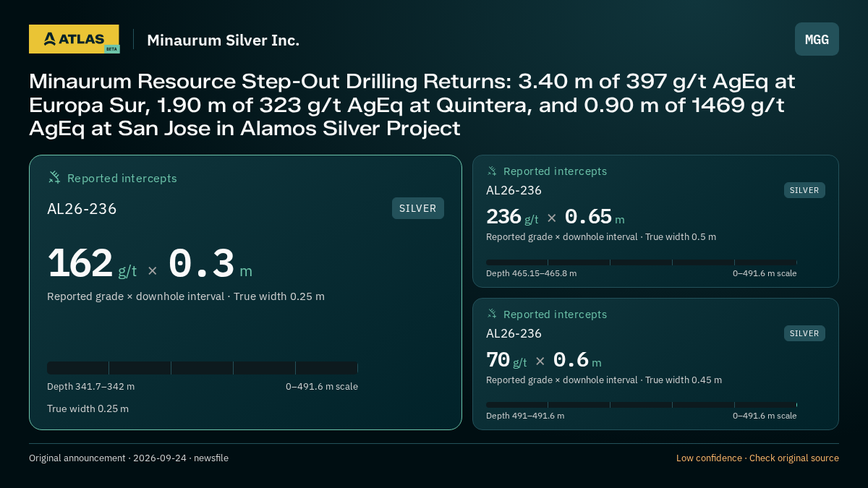Click the depth bar above Depth 341.7–342 m

(203, 368)
